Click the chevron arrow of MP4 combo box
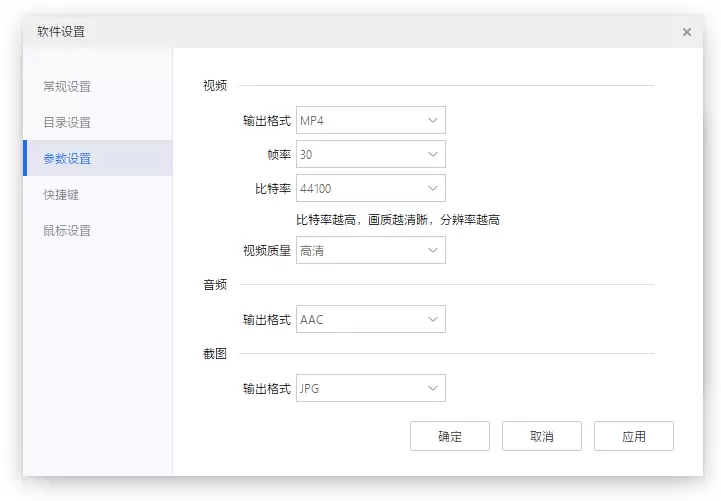This screenshot has height=501, width=721. [x=433, y=120]
